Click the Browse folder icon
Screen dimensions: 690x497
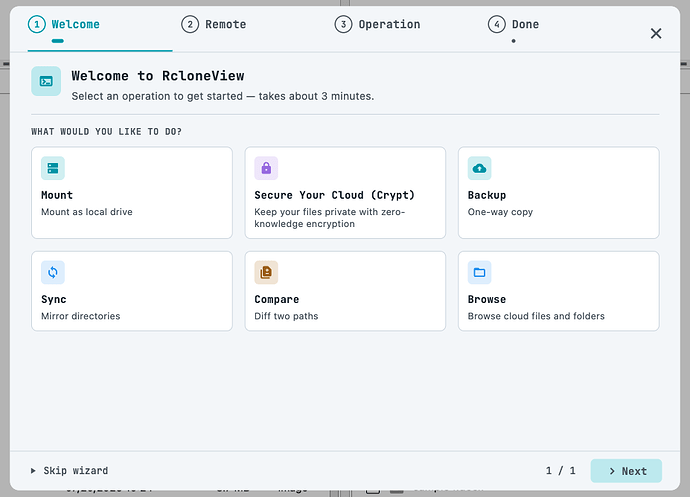479,272
